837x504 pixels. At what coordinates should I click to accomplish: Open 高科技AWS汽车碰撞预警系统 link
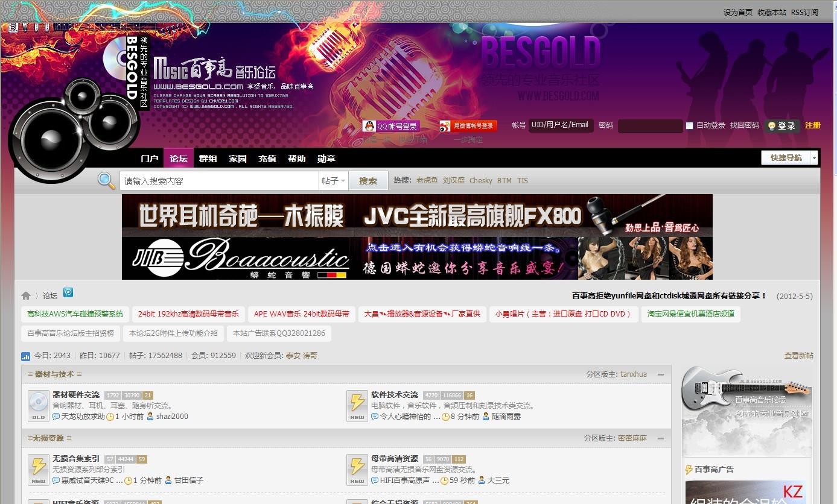coord(75,314)
